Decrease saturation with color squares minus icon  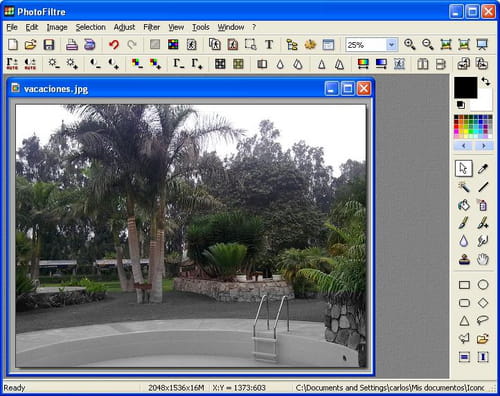pyautogui.click(x=137, y=64)
